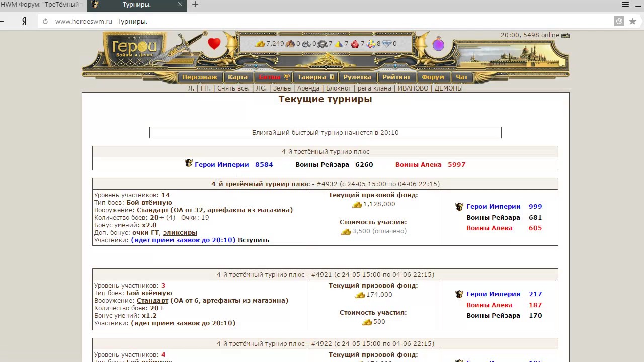The height and width of the screenshot is (362, 644).
Task: Reload the page with refresh icon
Action: [x=45, y=21]
